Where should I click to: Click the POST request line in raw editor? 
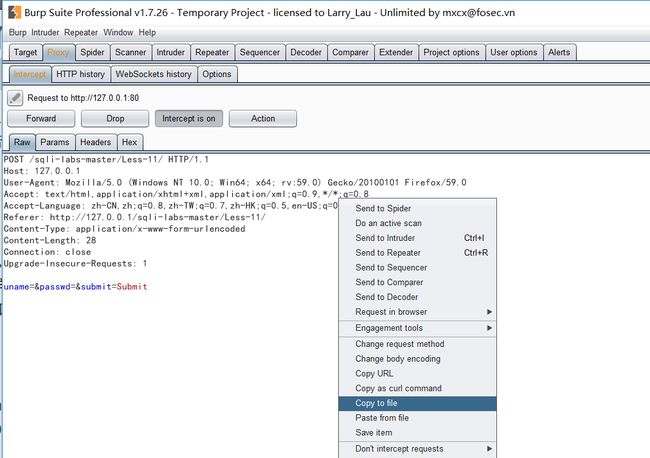pyautogui.click(x=106, y=160)
